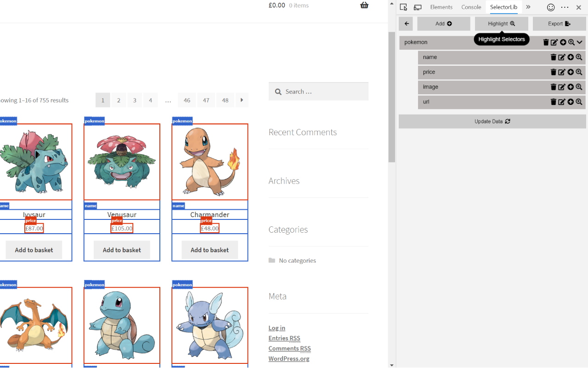This screenshot has width=588, height=368.
Task: Delete the url selector
Action: click(554, 102)
